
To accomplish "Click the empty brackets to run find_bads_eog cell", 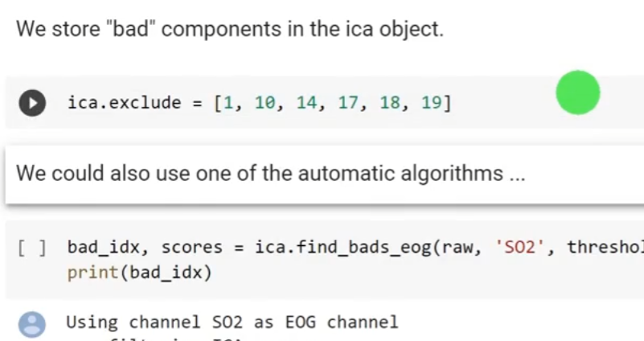I will [32, 247].
